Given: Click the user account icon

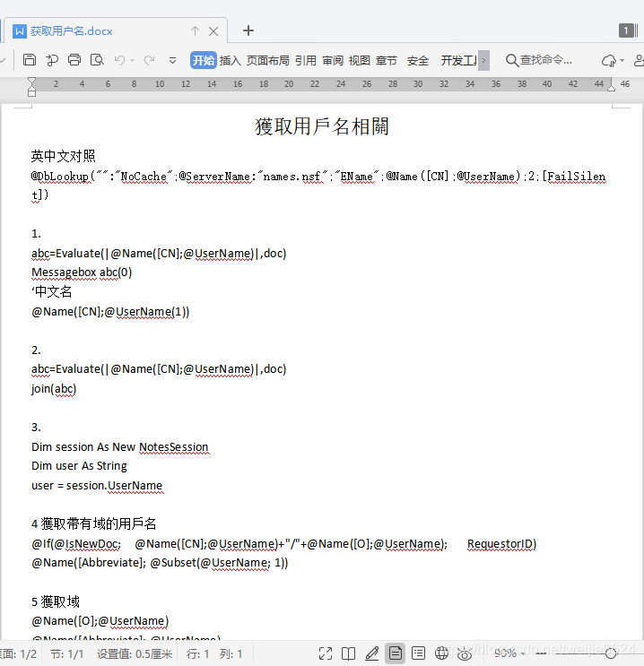Looking at the screenshot, I should [x=639, y=60].
